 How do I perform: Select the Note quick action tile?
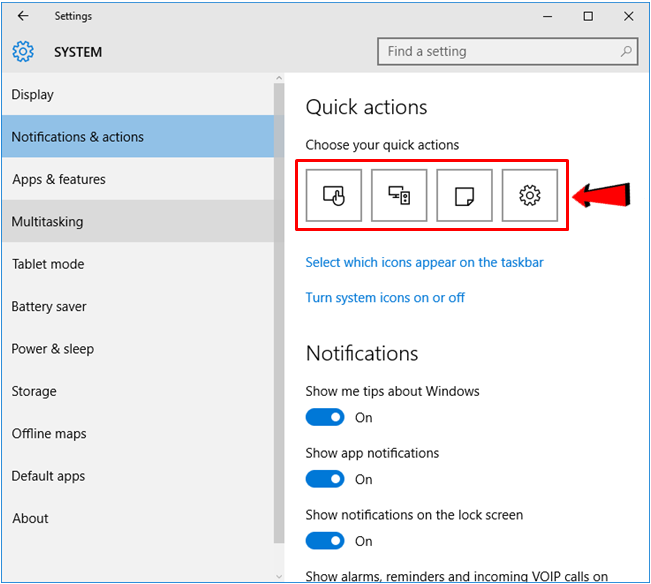464,195
